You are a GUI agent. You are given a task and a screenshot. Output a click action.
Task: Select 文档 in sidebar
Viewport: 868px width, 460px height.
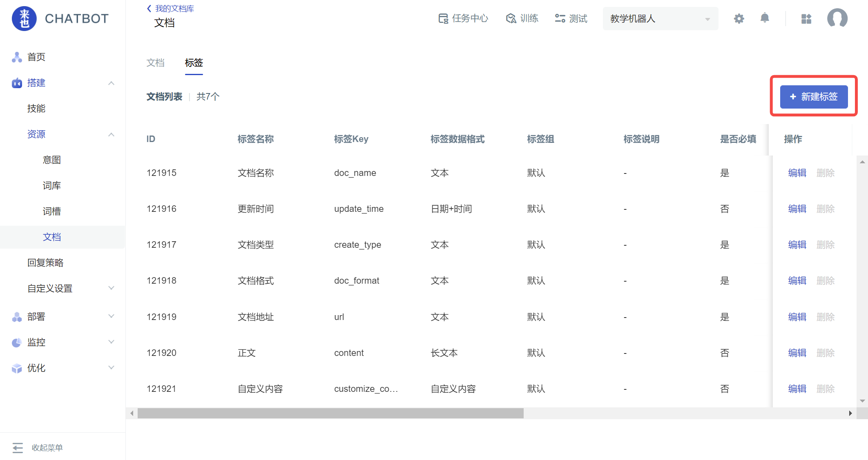pos(51,237)
